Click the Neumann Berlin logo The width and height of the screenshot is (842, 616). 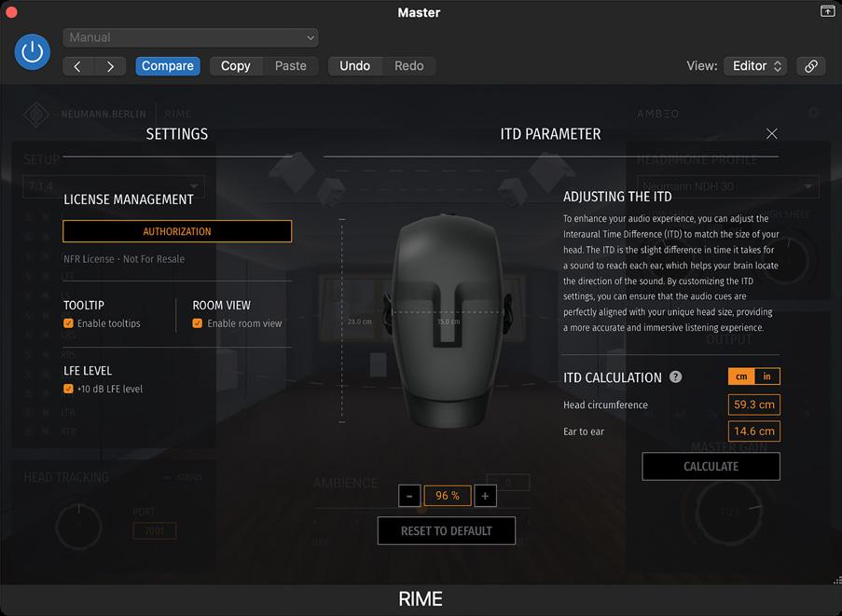point(36,115)
